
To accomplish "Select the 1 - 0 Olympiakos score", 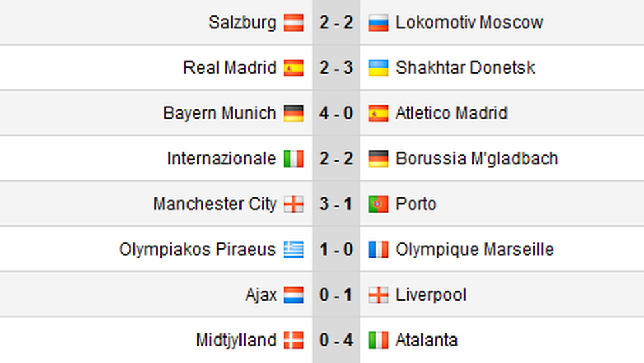I will tap(336, 249).
